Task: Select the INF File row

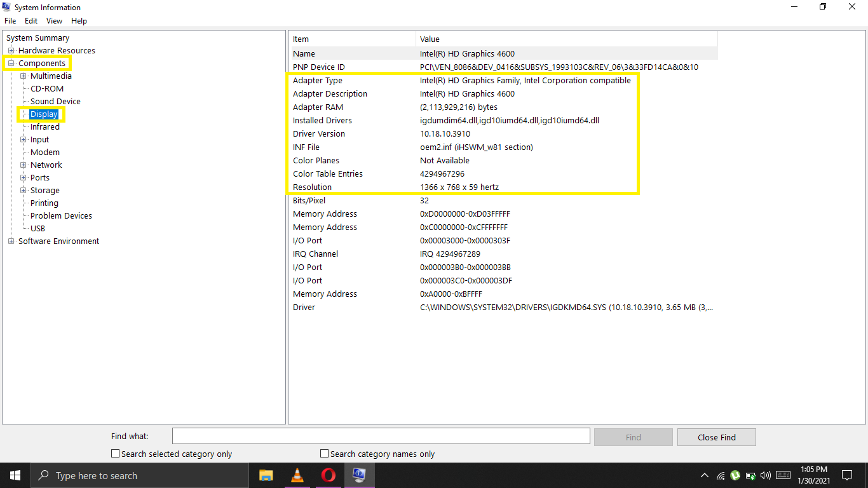Action: pyautogui.click(x=504, y=147)
